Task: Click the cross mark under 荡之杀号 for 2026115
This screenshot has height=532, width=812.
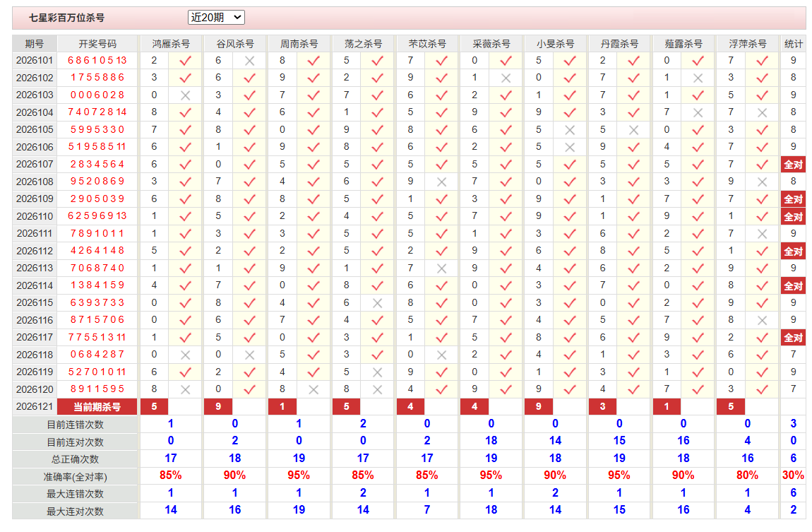Action: coord(378,303)
